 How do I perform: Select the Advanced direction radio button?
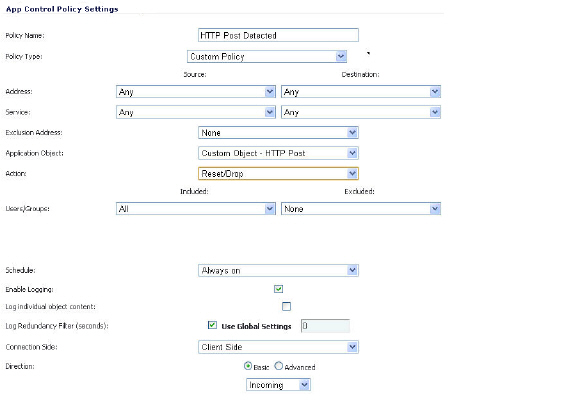279,366
